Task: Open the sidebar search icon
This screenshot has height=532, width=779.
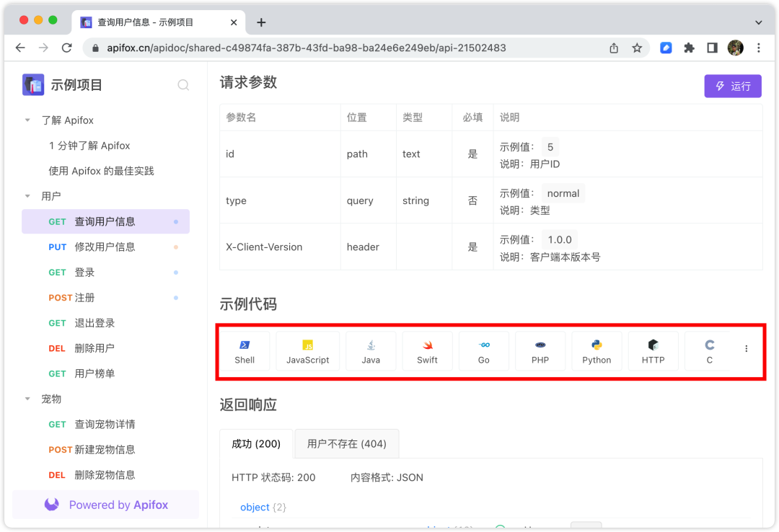Action: (x=183, y=84)
